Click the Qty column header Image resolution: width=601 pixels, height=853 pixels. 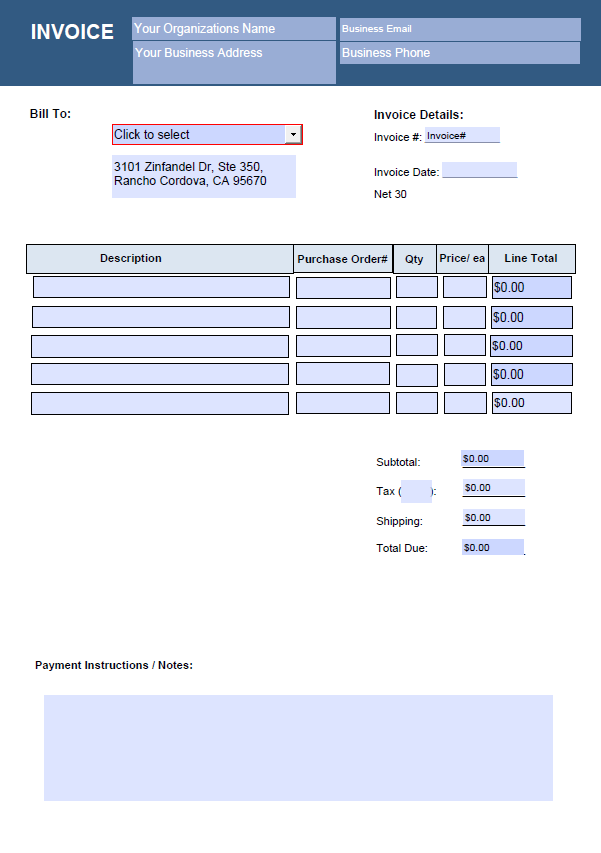414,259
